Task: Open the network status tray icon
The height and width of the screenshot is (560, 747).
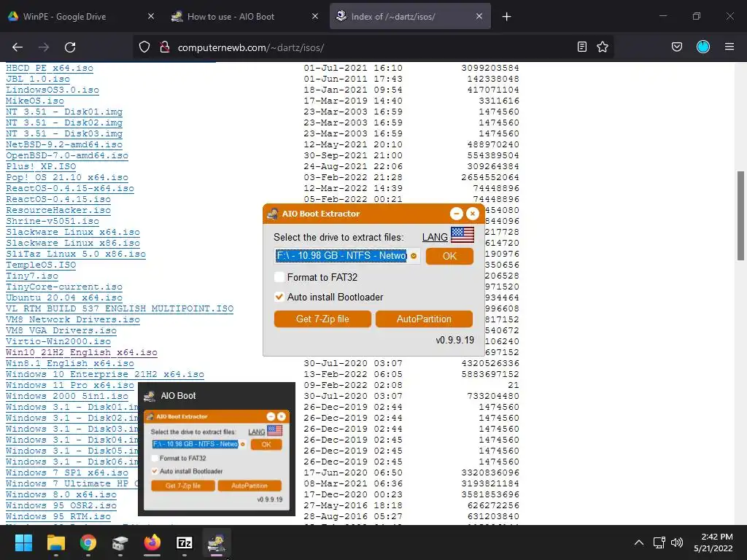Action: click(659, 542)
